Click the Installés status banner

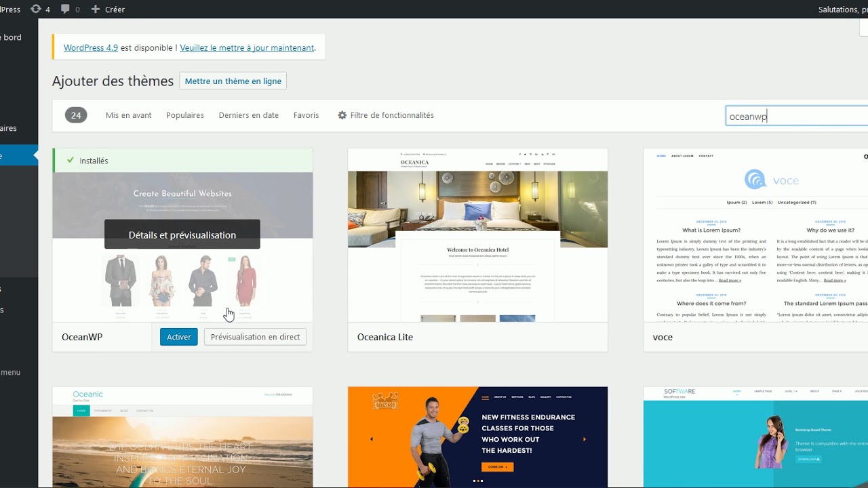coord(182,161)
